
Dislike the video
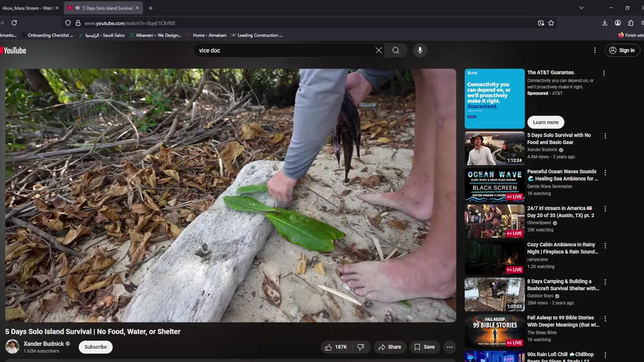361,347
